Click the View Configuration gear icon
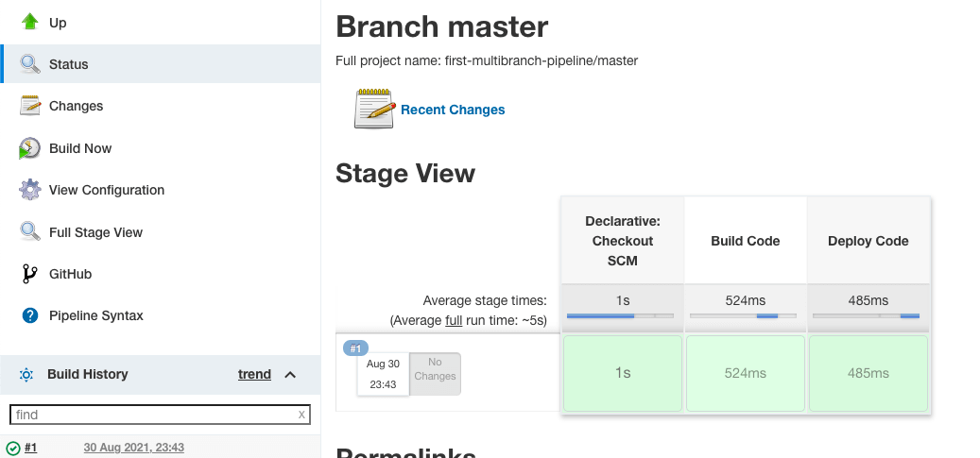Screen dimensions: 980x458 [x=29, y=190]
